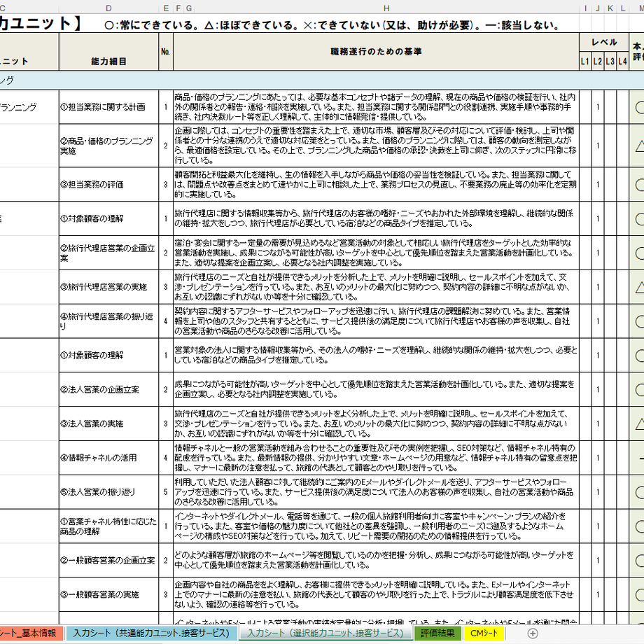Screen dimensions: 644x644
Task: Click criteria text starting 旅行代理店に関する情報収集等から
Action: pyautogui.click(x=376, y=218)
